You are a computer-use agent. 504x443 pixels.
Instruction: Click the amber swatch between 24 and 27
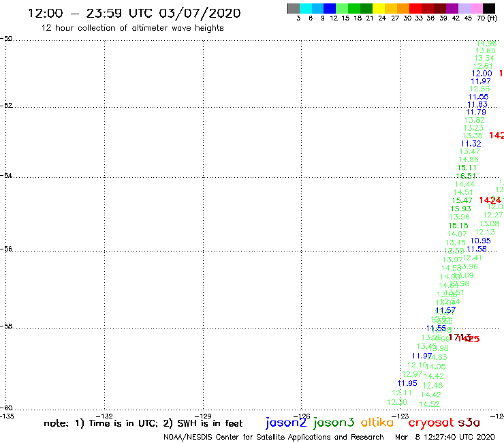(x=391, y=8)
